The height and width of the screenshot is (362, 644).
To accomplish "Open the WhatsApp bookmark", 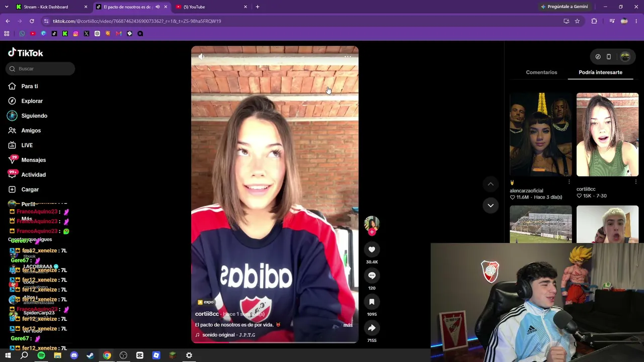I will pos(22,34).
